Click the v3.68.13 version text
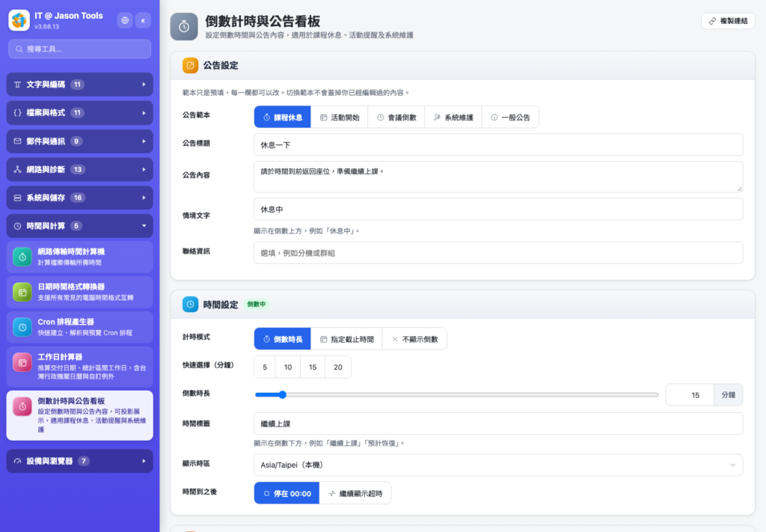The image size is (766, 532). coord(47,27)
